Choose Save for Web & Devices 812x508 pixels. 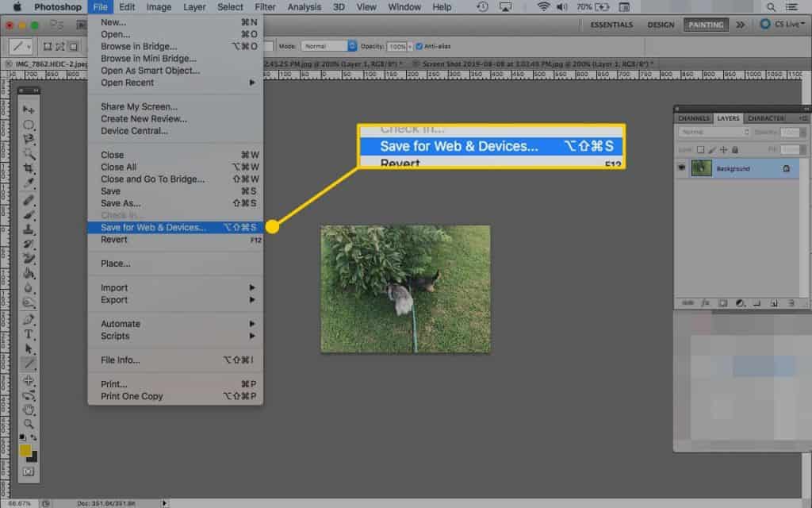[x=175, y=227]
